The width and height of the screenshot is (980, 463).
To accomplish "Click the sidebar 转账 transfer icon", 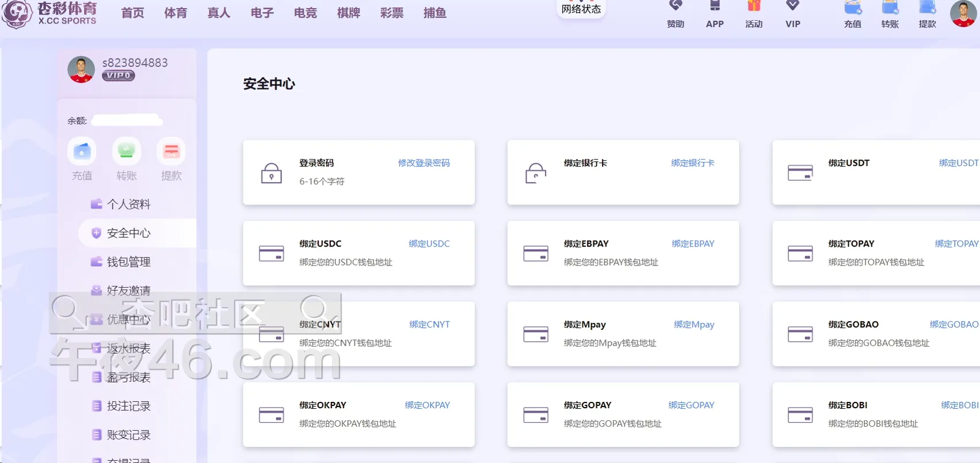I will click(x=127, y=151).
